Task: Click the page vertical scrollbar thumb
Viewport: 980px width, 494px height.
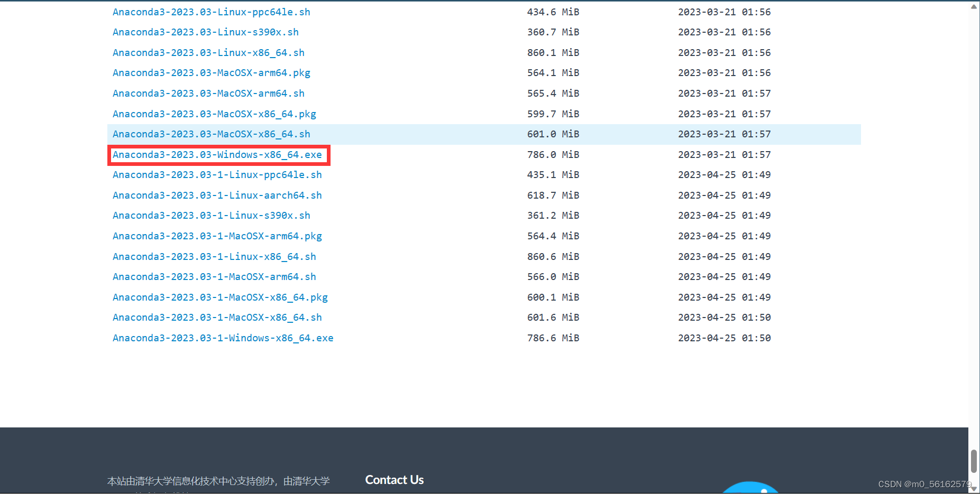Action: [974, 461]
